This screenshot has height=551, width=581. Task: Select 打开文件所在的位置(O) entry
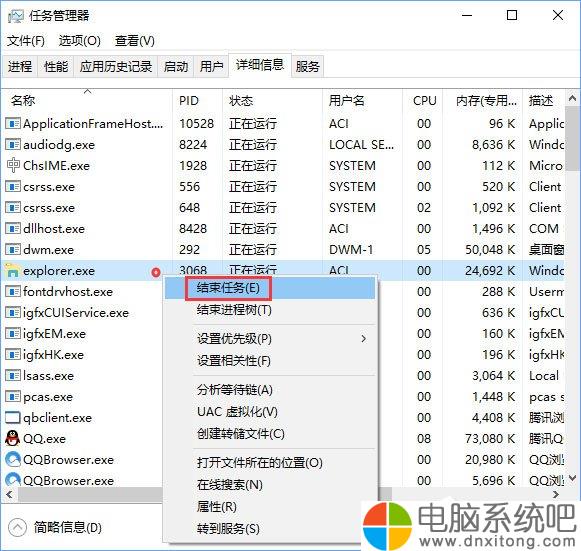point(259,463)
